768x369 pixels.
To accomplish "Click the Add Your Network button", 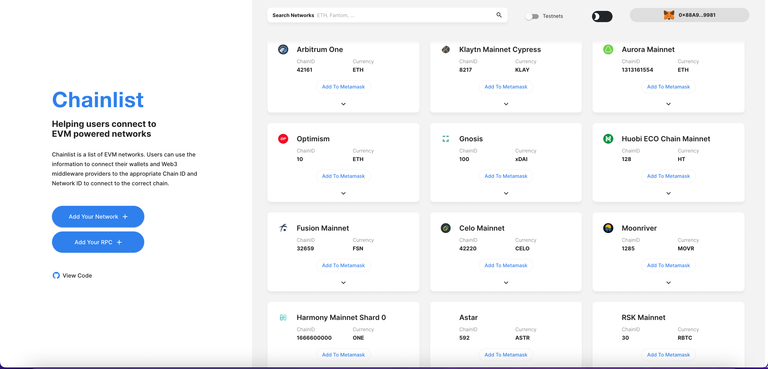I will [98, 217].
